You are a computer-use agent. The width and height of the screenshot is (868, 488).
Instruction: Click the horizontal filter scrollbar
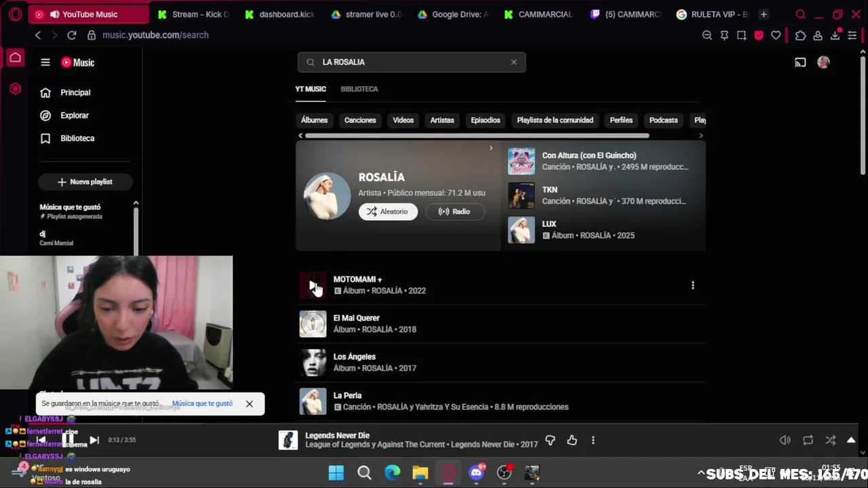pos(477,136)
